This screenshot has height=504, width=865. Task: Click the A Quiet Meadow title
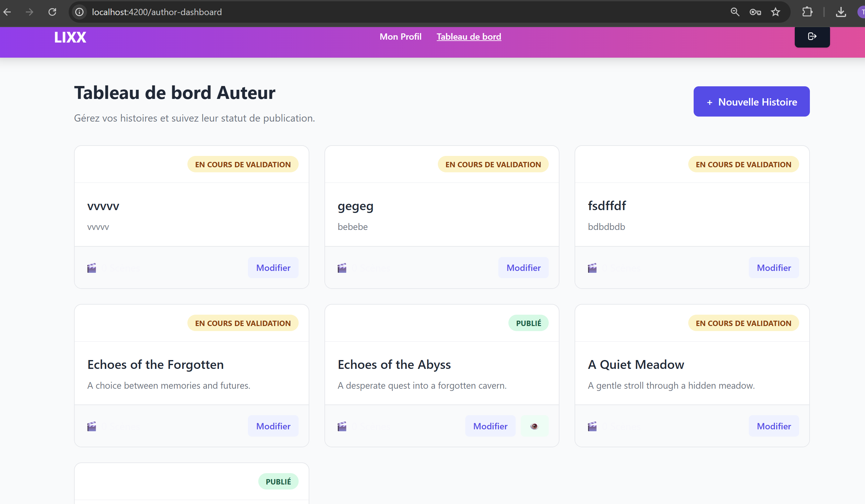click(x=636, y=364)
